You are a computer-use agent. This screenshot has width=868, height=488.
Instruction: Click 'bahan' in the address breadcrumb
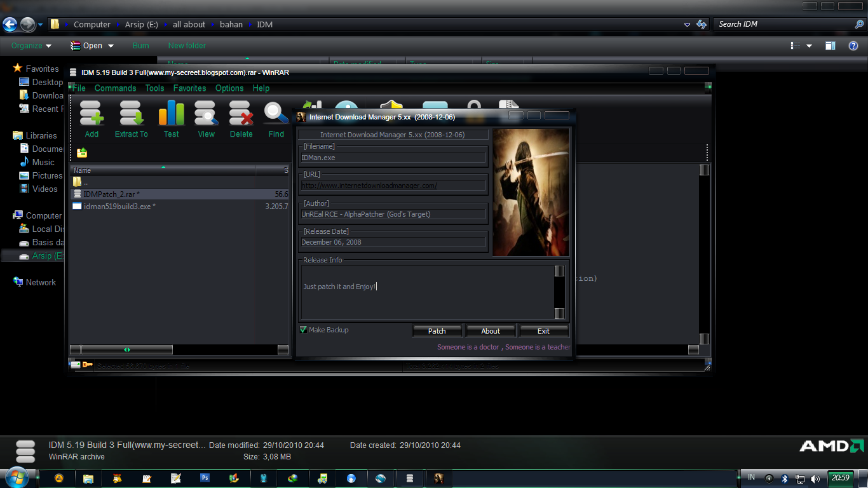tap(231, 25)
